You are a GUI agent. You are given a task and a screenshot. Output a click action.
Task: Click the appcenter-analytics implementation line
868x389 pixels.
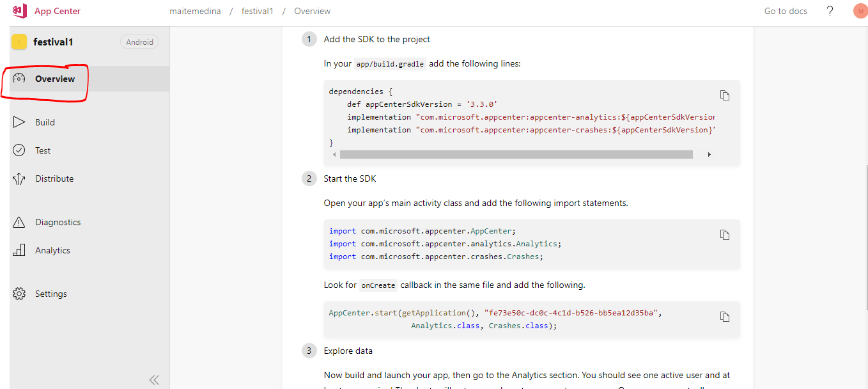tap(531, 117)
